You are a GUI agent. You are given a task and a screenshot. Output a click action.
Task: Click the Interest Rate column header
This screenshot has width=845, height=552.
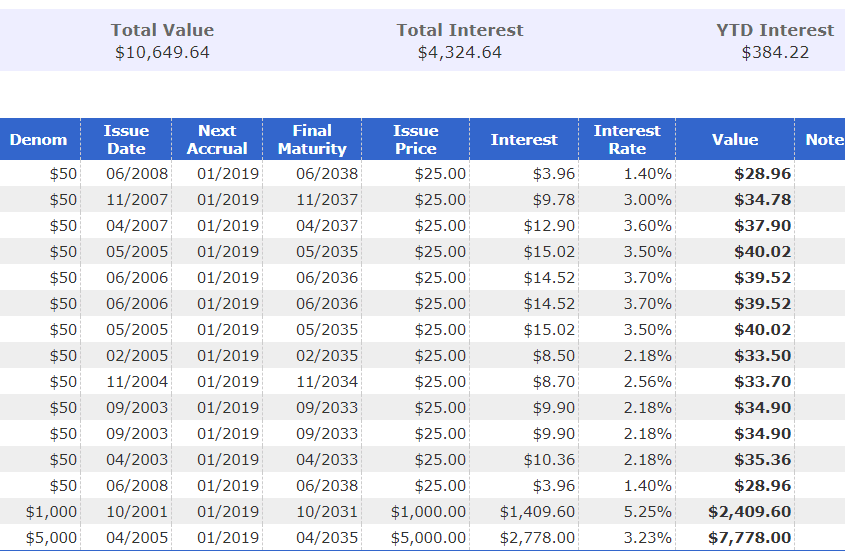(627, 140)
